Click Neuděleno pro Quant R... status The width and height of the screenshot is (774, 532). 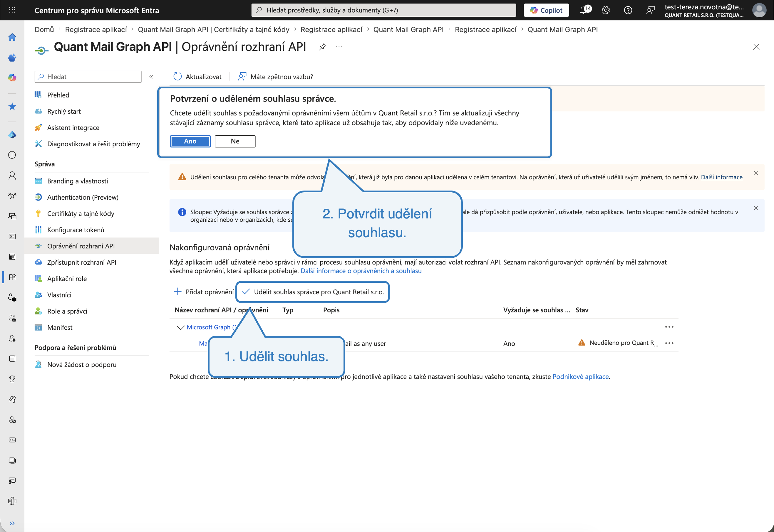click(618, 343)
